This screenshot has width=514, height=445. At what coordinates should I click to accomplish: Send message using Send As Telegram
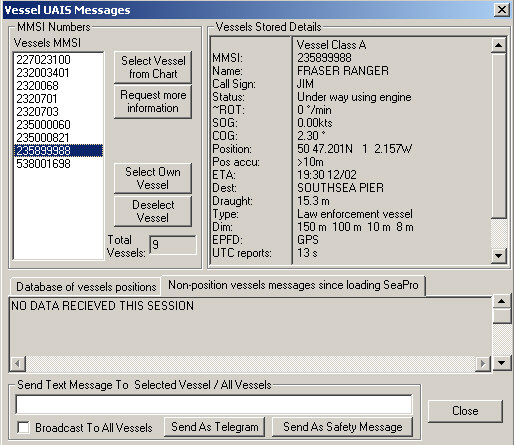[215, 427]
